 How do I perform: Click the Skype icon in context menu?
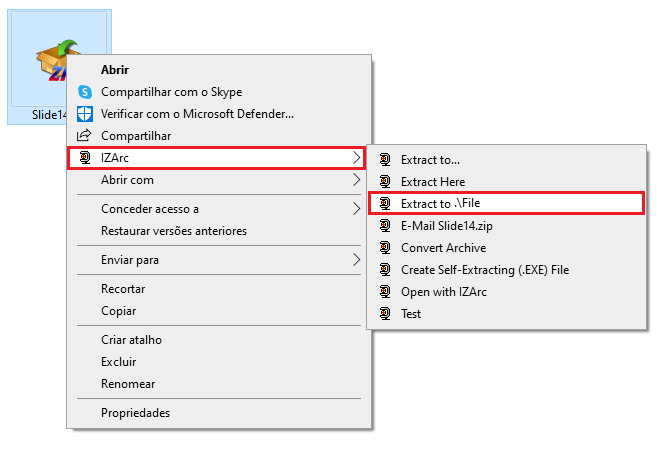click(x=85, y=92)
